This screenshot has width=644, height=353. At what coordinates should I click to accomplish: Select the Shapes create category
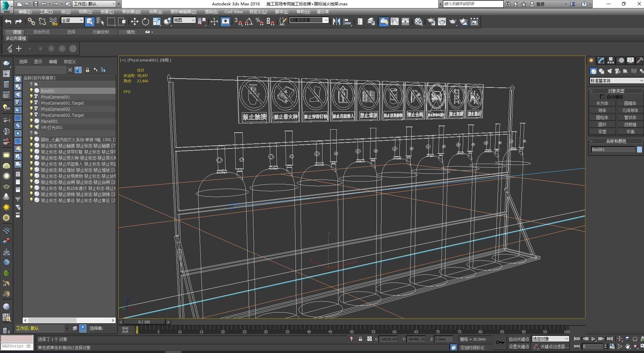601,71
